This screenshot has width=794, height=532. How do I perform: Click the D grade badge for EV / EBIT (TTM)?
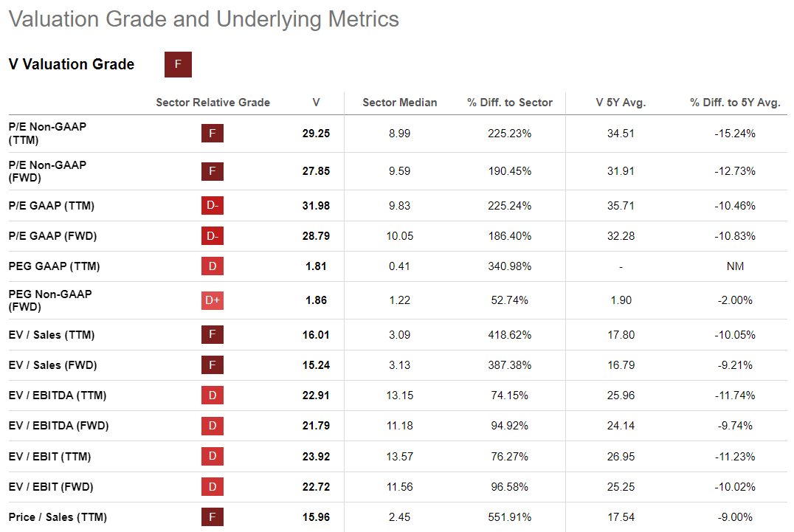click(x=213, y=457)
